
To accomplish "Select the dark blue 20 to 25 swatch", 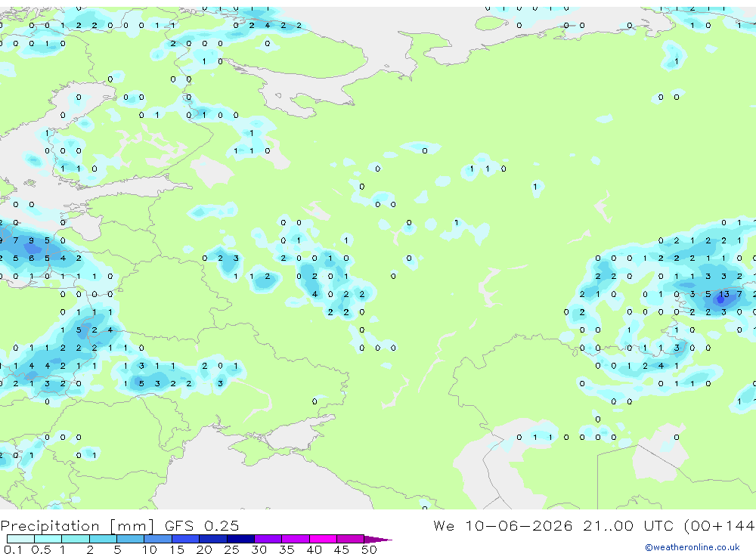I will pyautogui.click(x=213, y=539).
